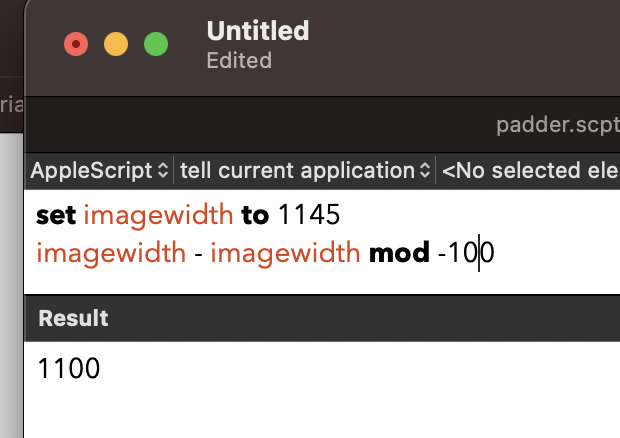Click the green zoom window button
620x438 pixels.
point(156,44)
